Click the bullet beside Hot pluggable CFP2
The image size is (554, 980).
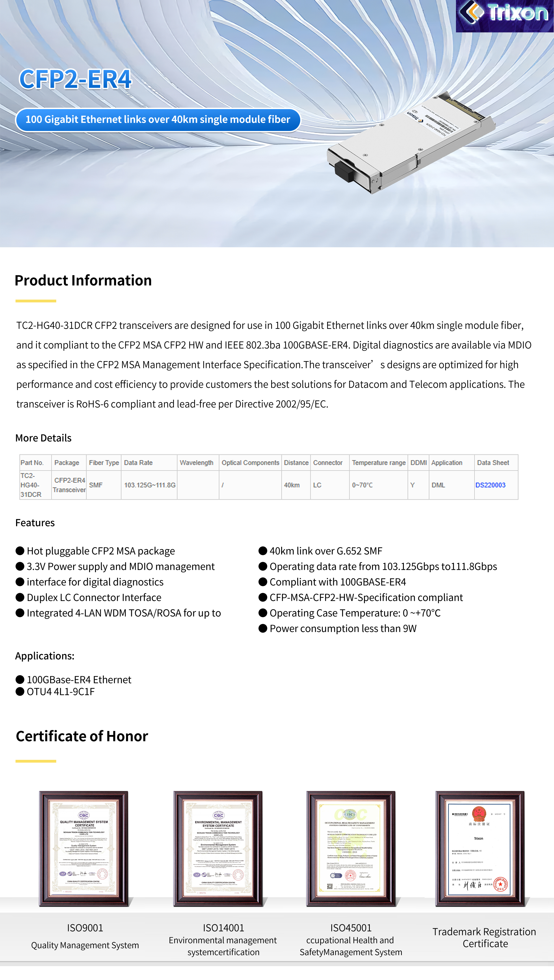(20, 551)
